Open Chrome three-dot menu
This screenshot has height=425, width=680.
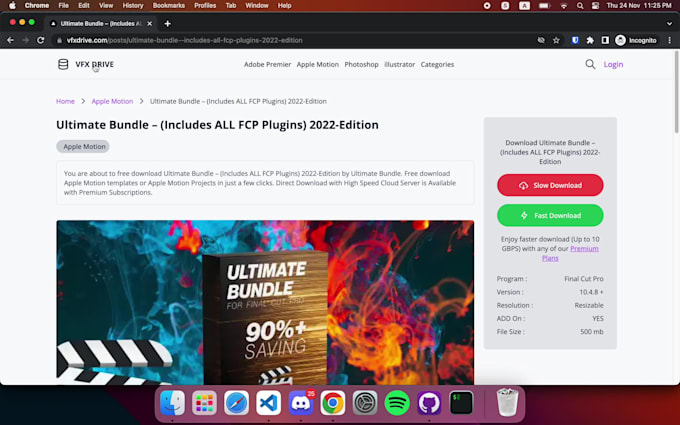click(x=670, y=40)
